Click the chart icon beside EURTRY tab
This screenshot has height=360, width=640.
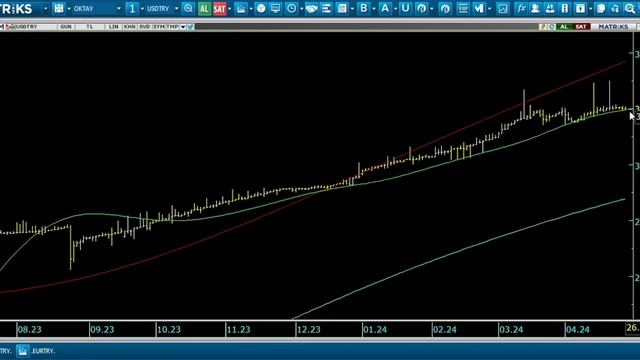[22, 351]
